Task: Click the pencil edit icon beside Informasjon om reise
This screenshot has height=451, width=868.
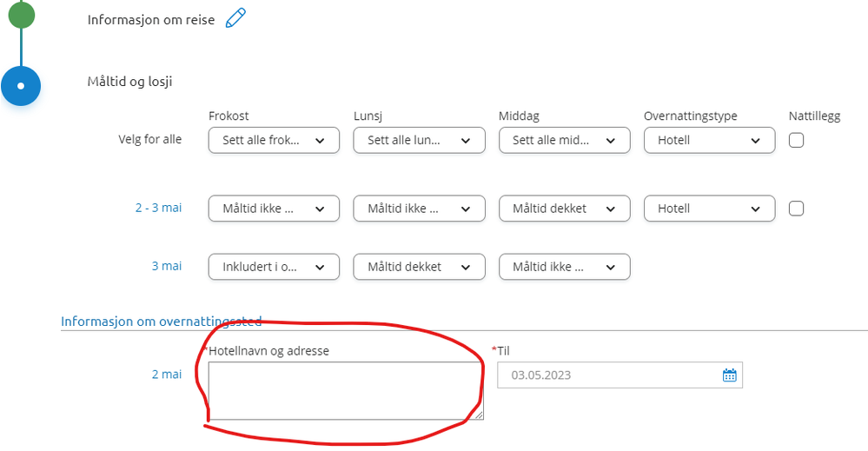Action: click(235, 18)
